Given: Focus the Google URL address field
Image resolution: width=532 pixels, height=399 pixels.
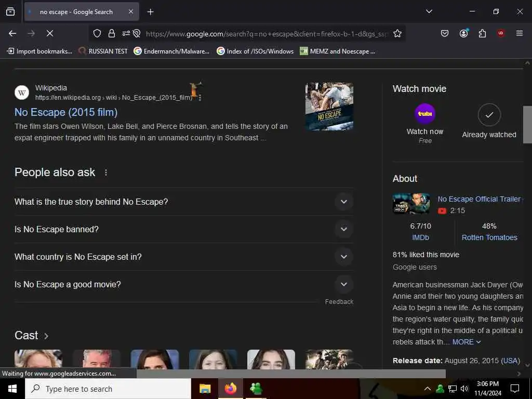Looking at the screenshot, I should coord(267,34).
